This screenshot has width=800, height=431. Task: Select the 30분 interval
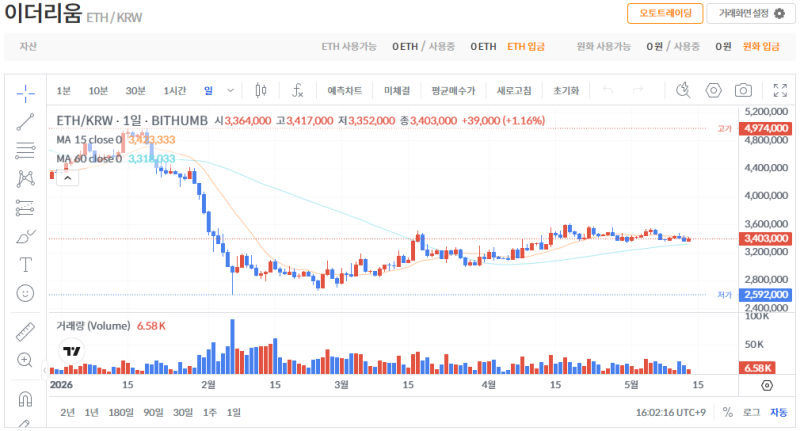pyautogui.click(x=136, y=91)
